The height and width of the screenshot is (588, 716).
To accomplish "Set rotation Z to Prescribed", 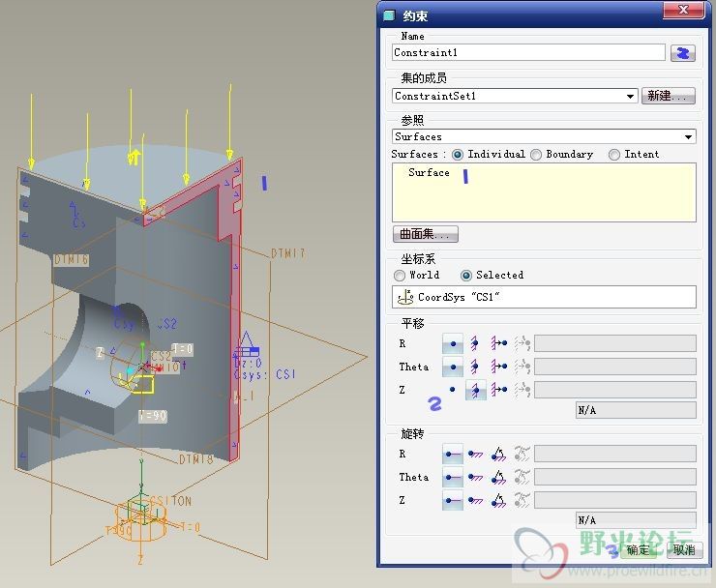I will point(499,500).
